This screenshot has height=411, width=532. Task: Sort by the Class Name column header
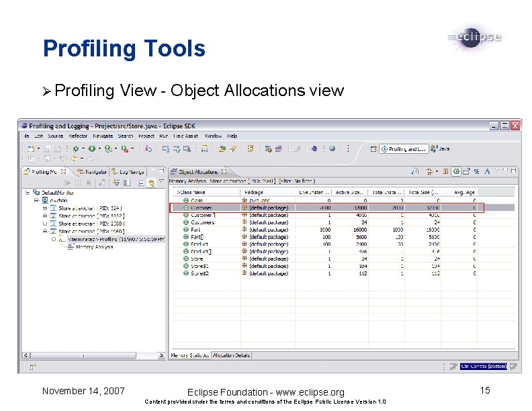click(x=206, y=192)
